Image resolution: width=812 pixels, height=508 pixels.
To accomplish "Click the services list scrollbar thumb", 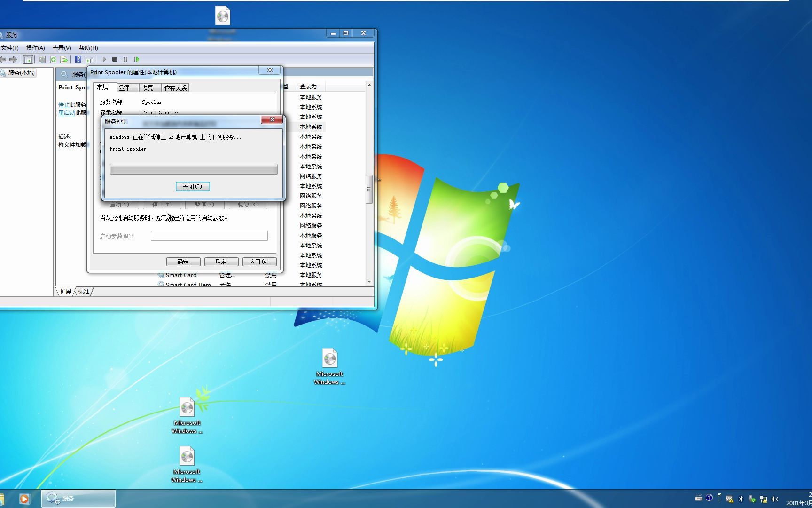I will click(x=369, y=189).
